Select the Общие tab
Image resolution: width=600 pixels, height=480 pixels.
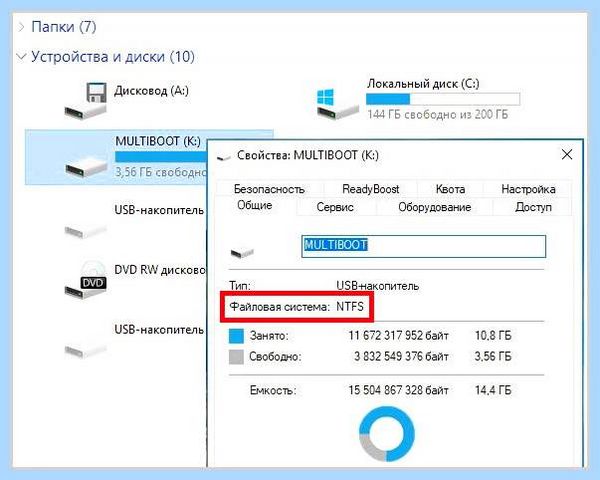click(x=255, y=206)
